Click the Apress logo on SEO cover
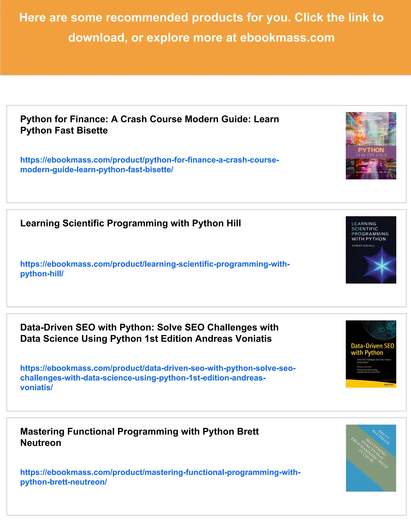Image resolution: width=411 pixels, height=532 pixels. [x=388, y=385]
